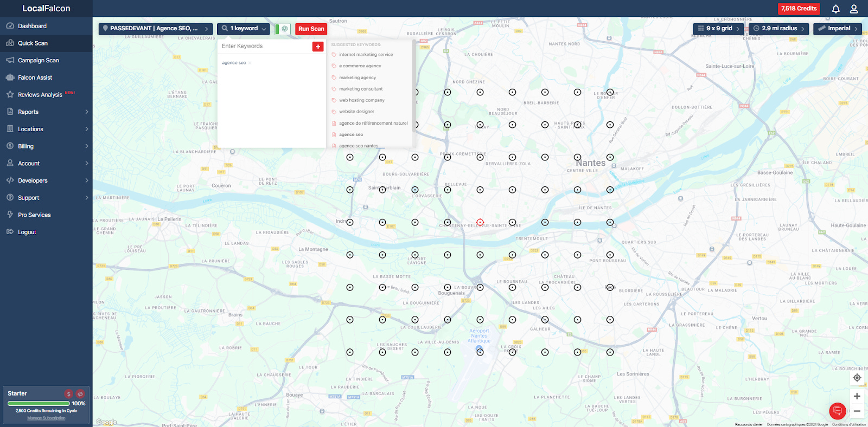Screen dimensions: 868x427
Task: Click the red center grid point
Action: (480, 222)
